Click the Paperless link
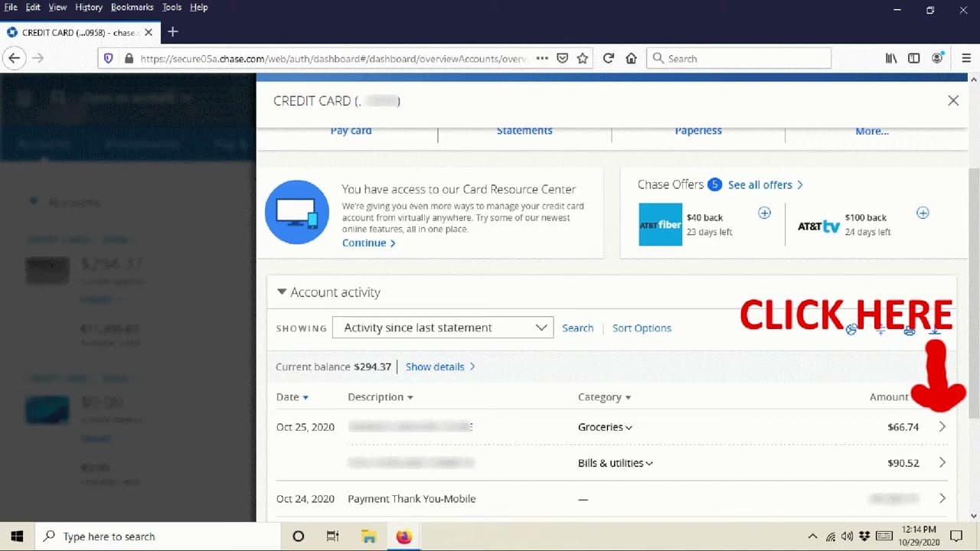Image resolution: width=980 pixels, height=551 pixels. [698, 131]
